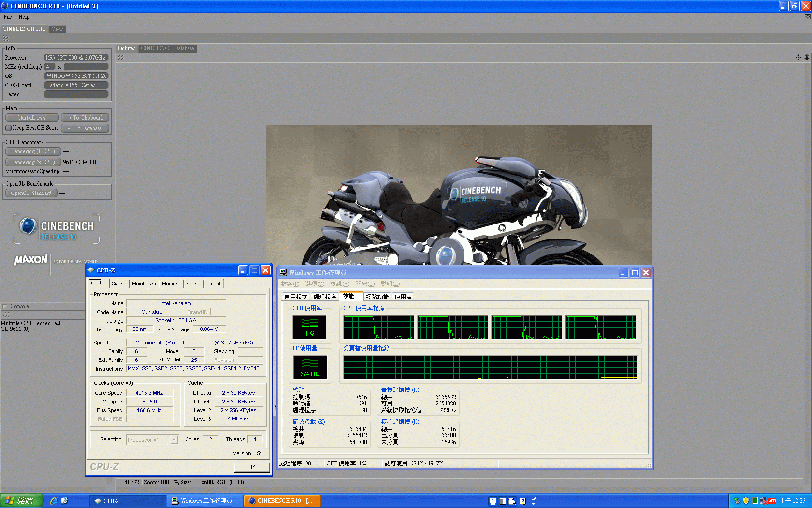Viewport: 812px width, 508px height.
Task: Switch to the 使用者 tab in Task Manager
Action: click(403, 297)
